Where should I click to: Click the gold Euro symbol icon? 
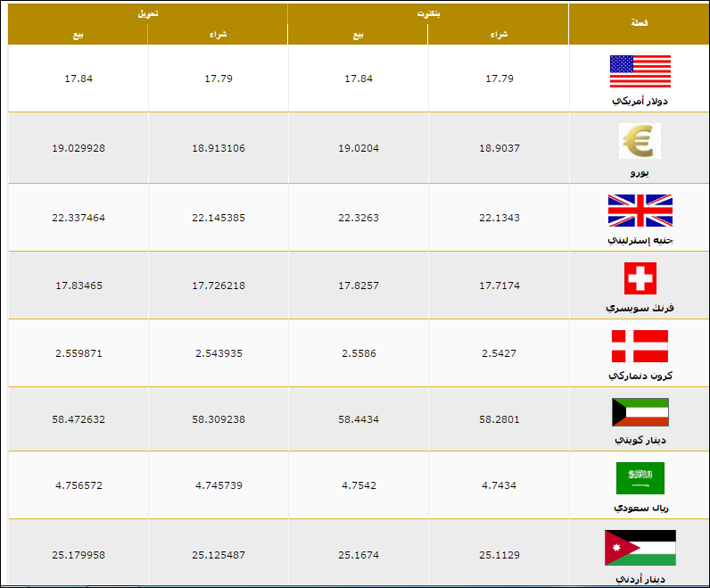pos(640,141)
